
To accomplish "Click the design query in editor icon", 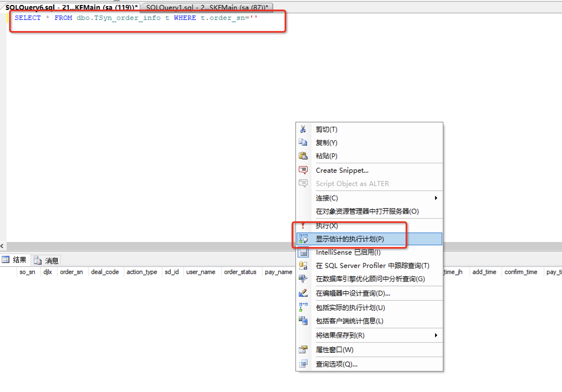I will coord(303,293).
